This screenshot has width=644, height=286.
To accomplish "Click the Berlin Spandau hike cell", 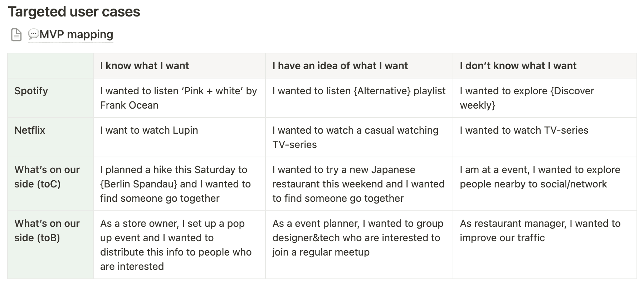I will click(179, 184).
